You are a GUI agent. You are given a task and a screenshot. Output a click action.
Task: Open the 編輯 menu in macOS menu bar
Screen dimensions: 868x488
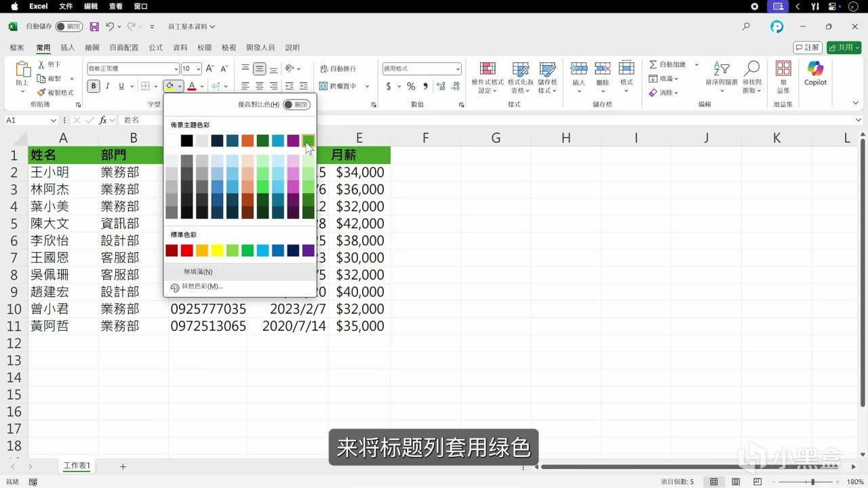[91, 6]
